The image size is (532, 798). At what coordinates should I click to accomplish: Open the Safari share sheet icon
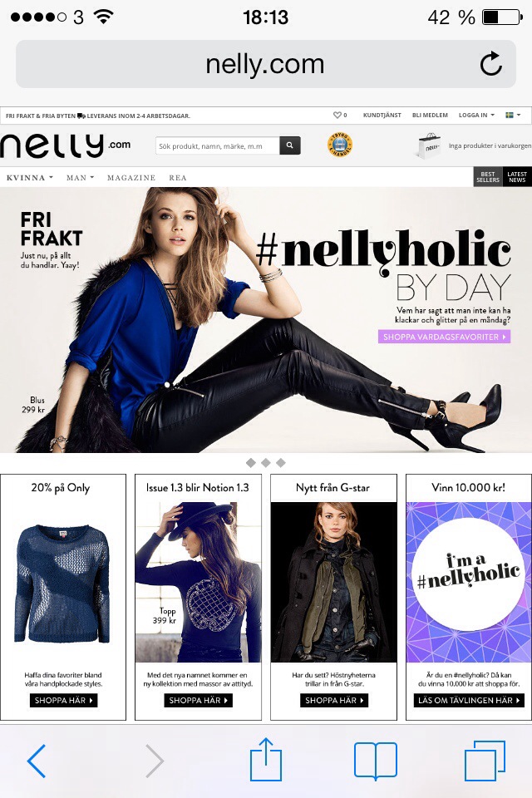pos(266,759)
